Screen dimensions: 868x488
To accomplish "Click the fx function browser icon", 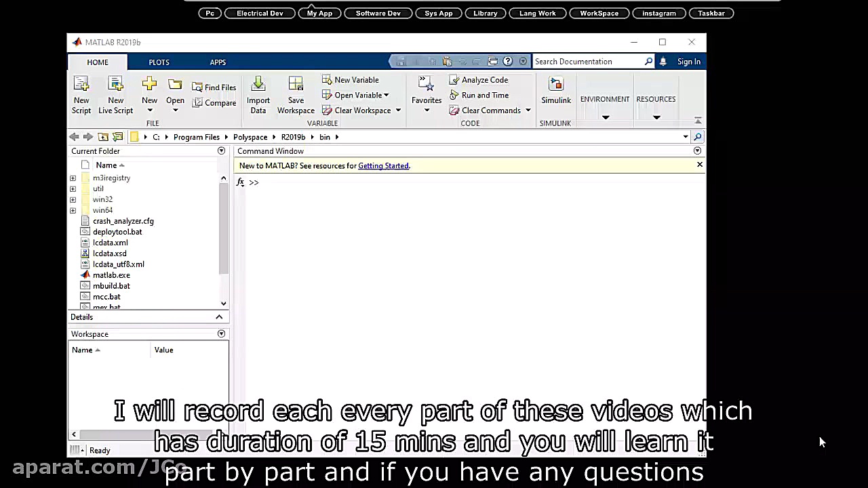I will 240,182.
